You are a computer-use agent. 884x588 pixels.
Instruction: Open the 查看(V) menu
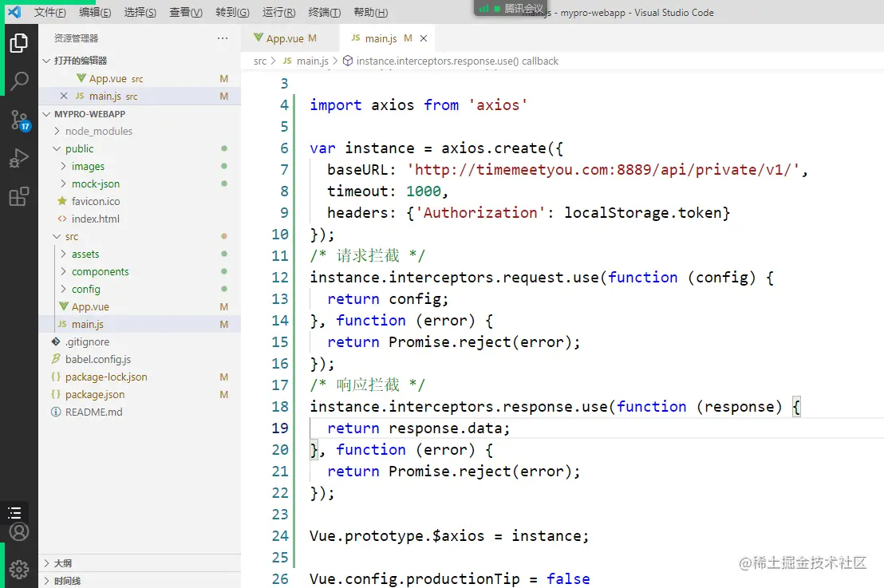[x=185, y=13]
